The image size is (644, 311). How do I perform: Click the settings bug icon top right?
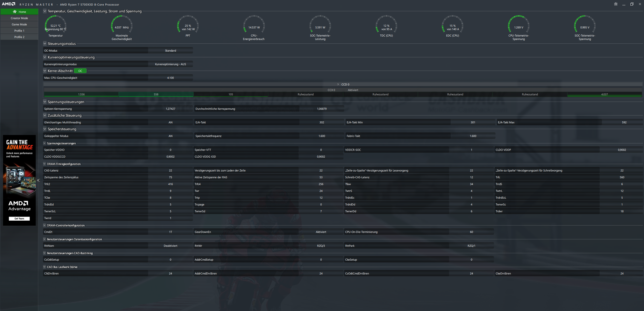tap(616, 4)
